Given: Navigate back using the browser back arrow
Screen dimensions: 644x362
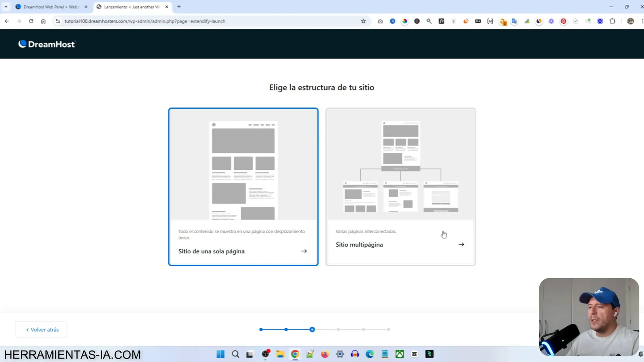Looking at the screenshot, I should 6,21.
